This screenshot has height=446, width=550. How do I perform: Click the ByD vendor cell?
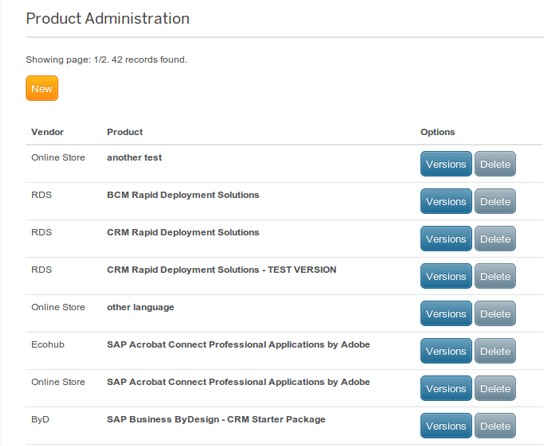[x=40, y=420]
